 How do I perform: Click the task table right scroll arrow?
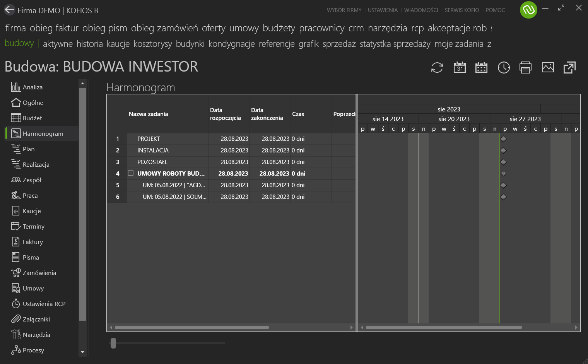(351, 327)
